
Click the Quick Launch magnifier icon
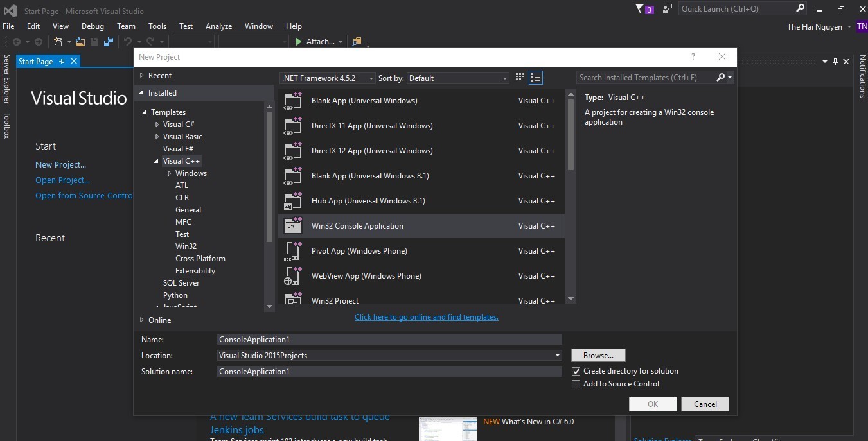(x=800, y=8)
